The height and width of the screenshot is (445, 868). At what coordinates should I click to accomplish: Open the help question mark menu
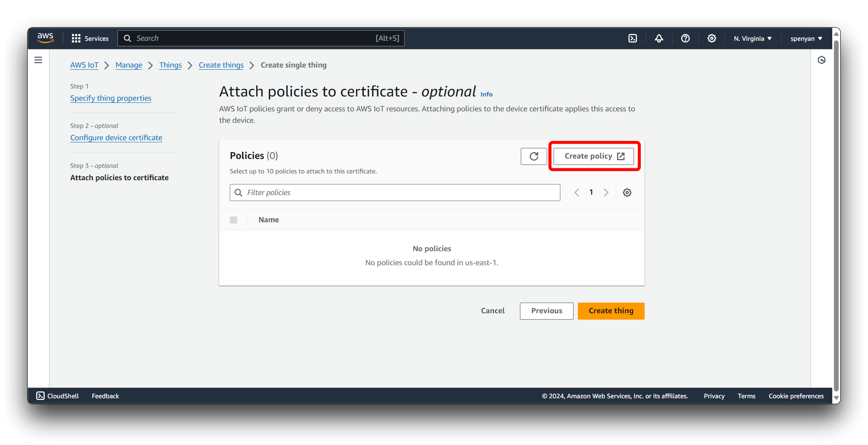(x=685, y=38)
